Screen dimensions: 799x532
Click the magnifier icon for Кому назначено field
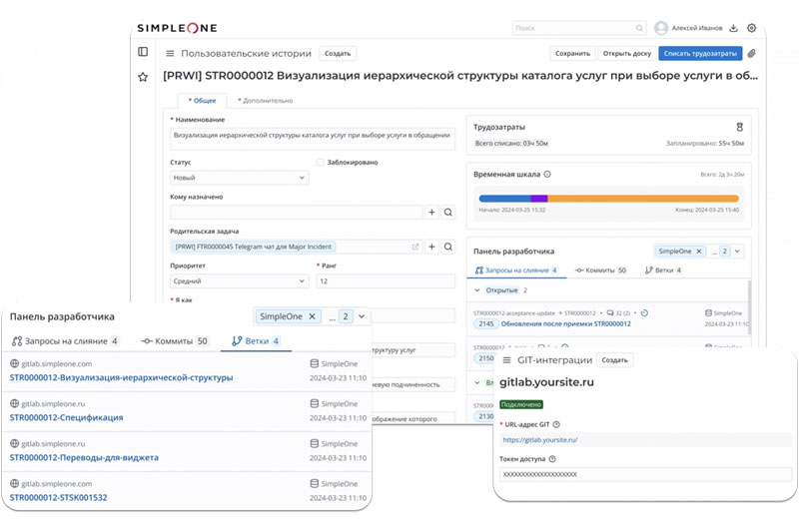[448, 213]
